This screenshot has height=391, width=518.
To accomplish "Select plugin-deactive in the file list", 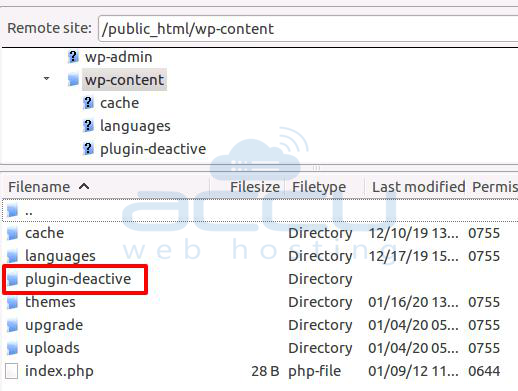I will pyautogui.click(x=78, y=279).
